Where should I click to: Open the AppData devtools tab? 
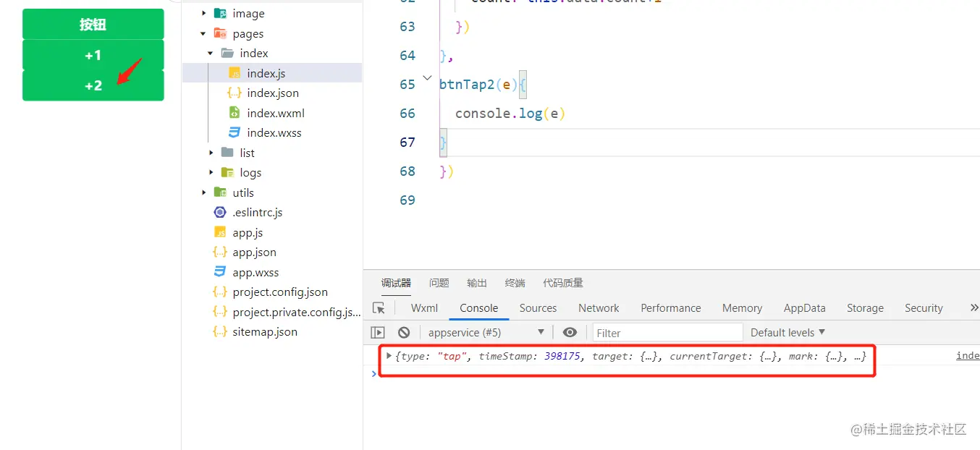(804, 307)
